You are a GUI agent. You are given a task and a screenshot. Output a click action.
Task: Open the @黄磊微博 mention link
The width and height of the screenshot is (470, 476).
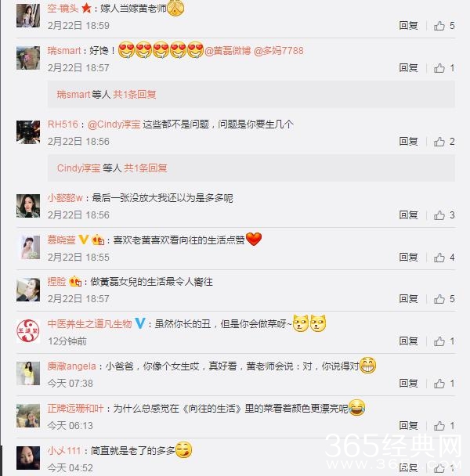click(227, 51)
